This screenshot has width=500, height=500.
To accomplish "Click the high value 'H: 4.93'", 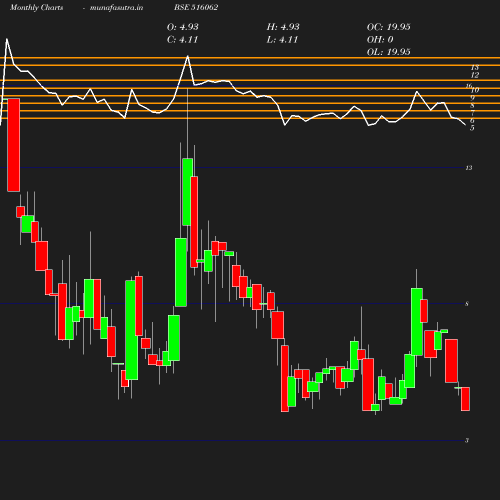I will click(x=283, y=27).
